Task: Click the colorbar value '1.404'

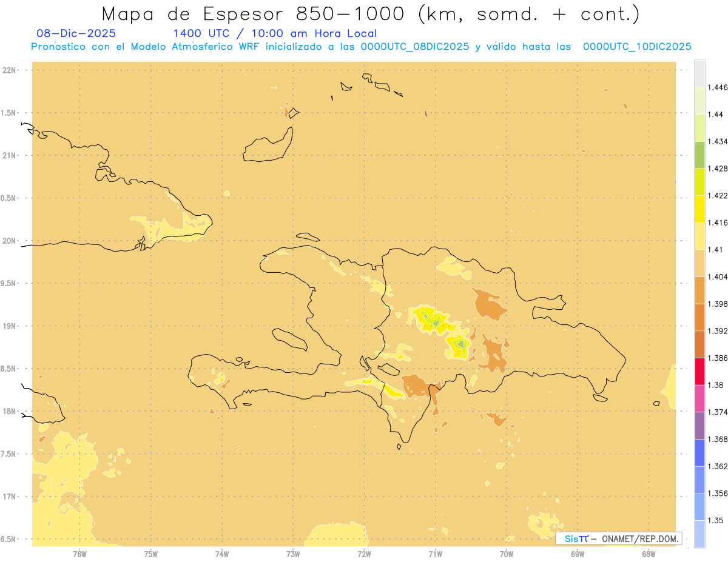Action: click(718, 276)
